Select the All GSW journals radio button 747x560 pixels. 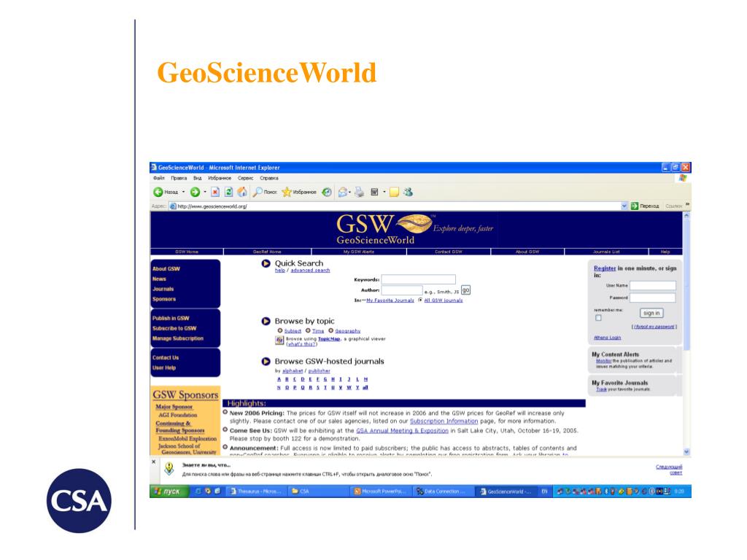[x=420, y=300]
